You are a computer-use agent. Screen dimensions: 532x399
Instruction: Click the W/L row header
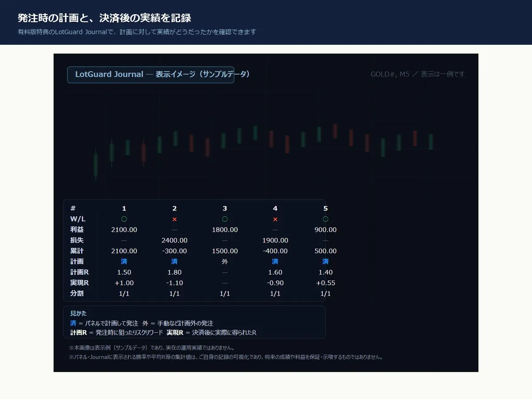pos(78,219)
